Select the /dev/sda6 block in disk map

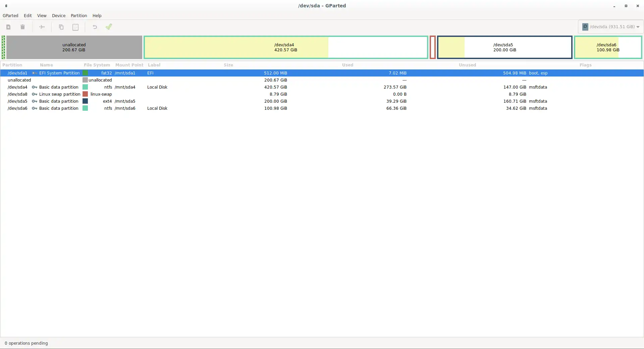[x=608, y=47]
